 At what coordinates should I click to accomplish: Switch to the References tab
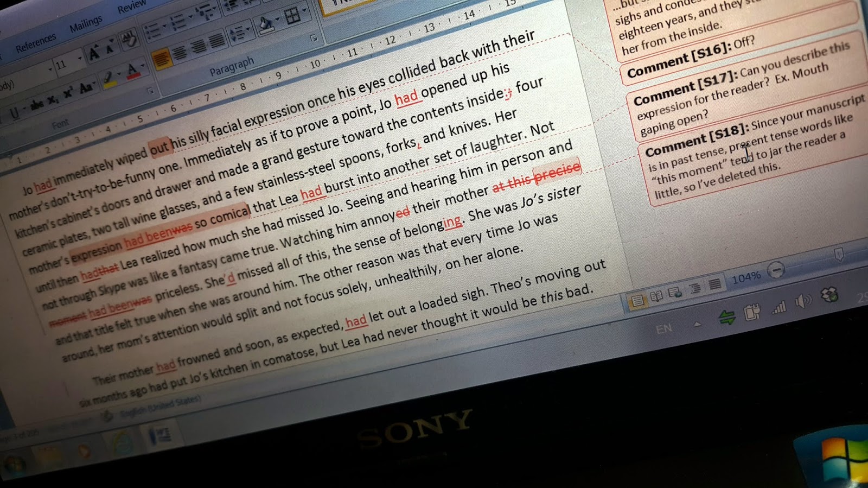36,42
